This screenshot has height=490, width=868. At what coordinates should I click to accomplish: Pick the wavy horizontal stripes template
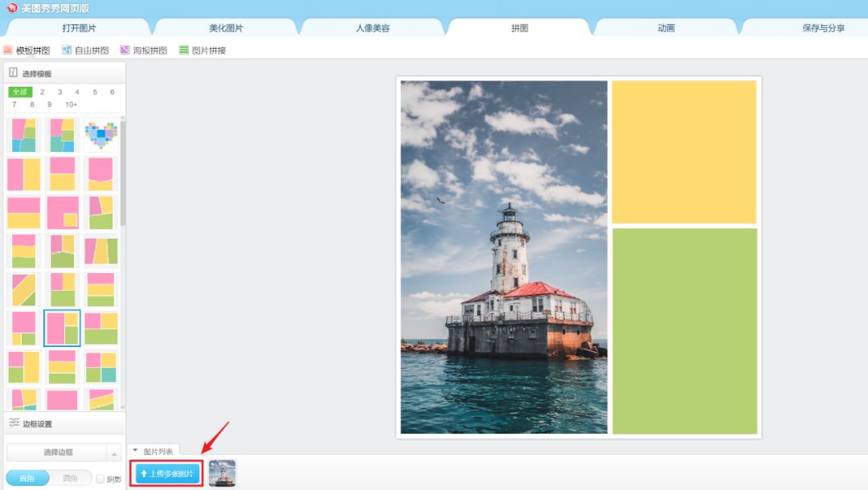click(24, 251)
